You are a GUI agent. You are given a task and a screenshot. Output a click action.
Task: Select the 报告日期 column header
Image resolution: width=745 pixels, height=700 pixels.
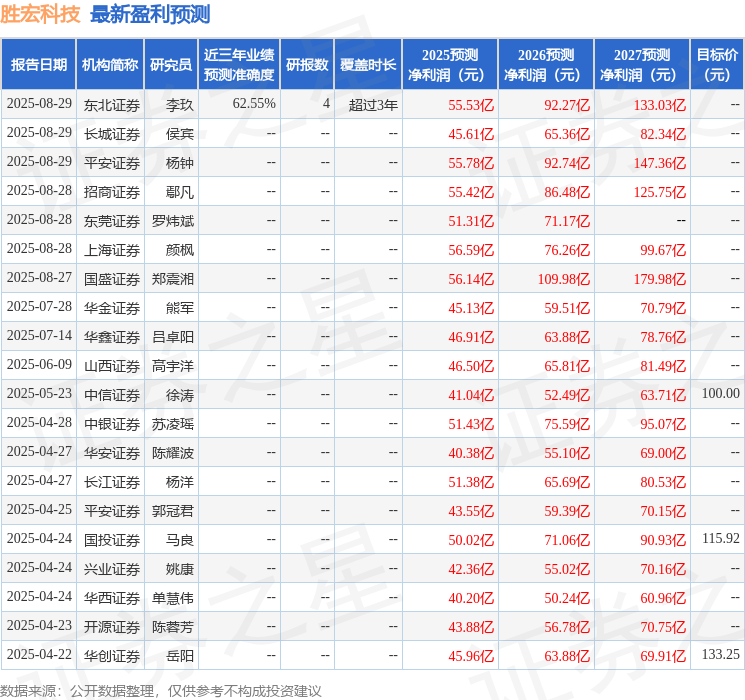(x=38, y=65)
